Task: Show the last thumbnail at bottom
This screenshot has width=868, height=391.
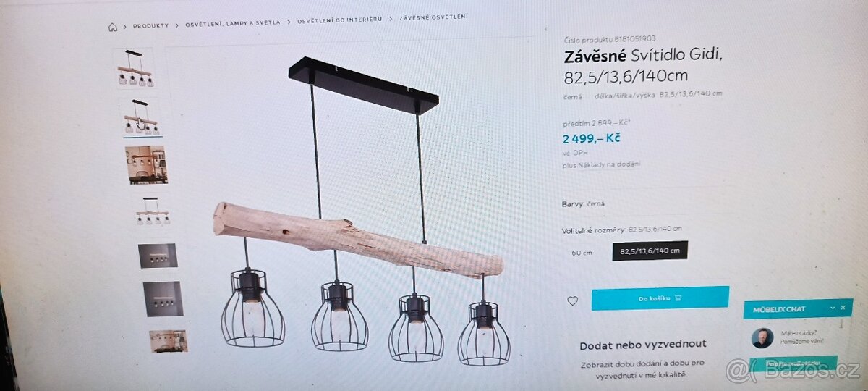Action: pyautogui.click(x=169, y=341)
